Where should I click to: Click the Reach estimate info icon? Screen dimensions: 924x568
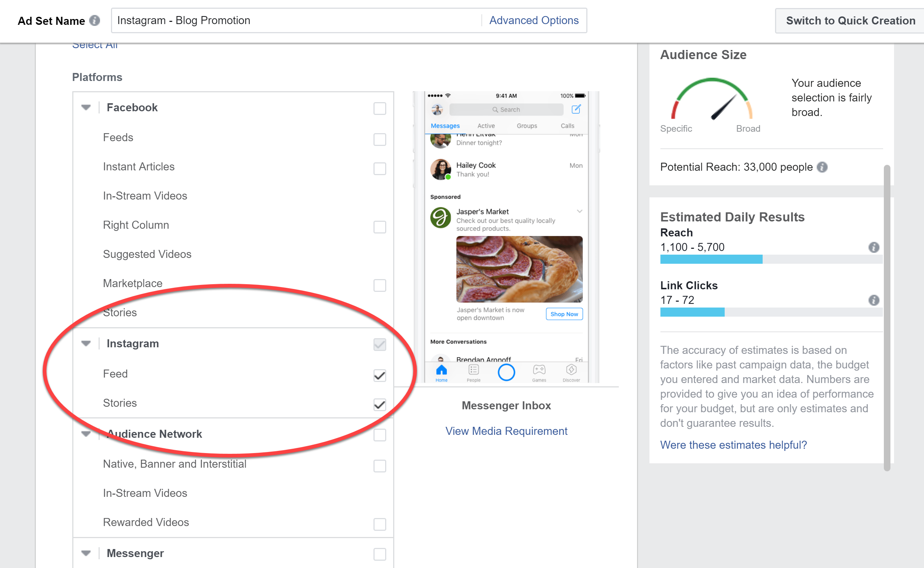(x=874, y=247)
